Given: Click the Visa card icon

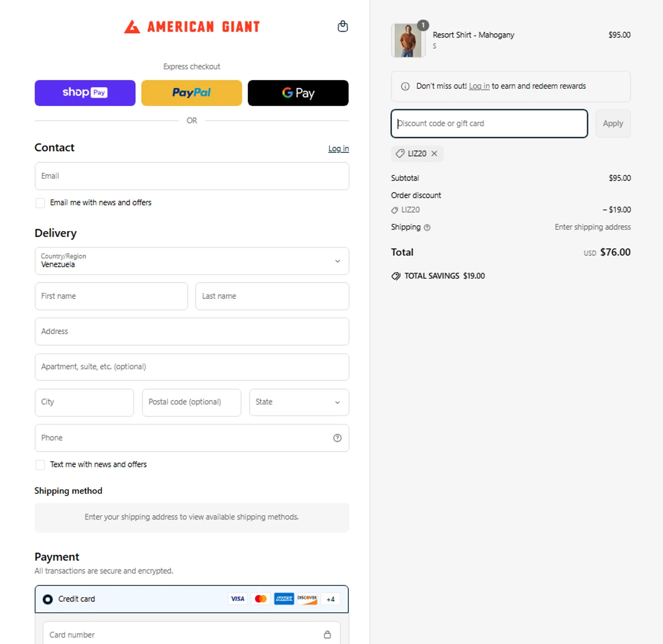Looking at the screenshot, I should tap(237, 599).
